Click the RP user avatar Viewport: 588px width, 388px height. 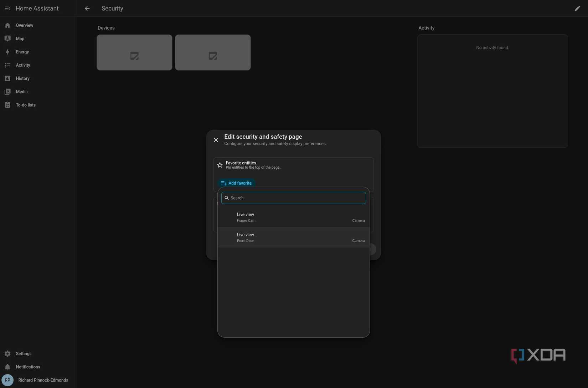tap(7, 380)
